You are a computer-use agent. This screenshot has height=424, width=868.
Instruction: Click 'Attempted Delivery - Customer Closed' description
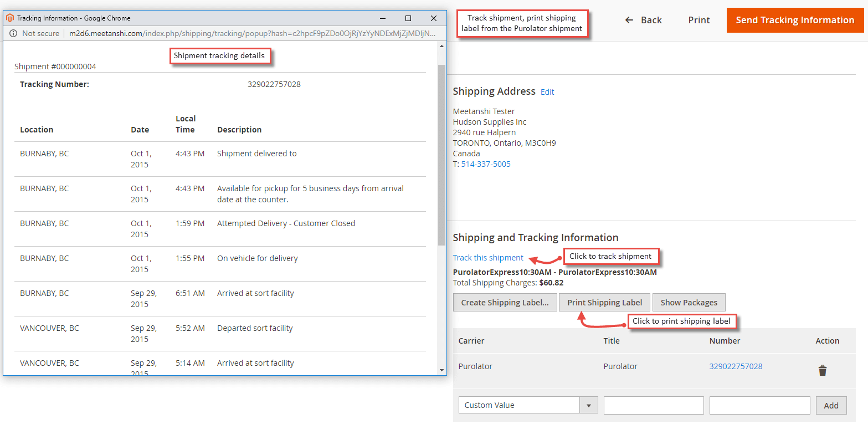coord(286,223)
